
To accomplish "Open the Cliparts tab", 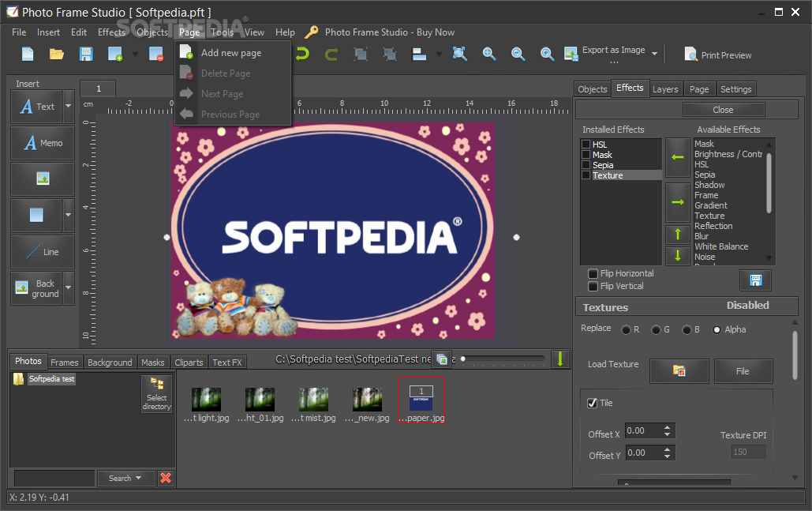I will coord(189,363).
